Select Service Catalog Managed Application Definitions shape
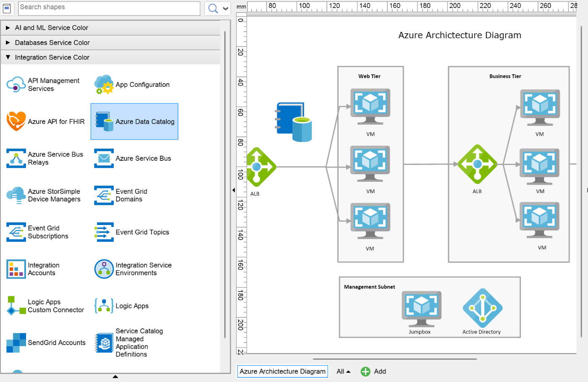The image size is (588, 382). tap(129, 343)
